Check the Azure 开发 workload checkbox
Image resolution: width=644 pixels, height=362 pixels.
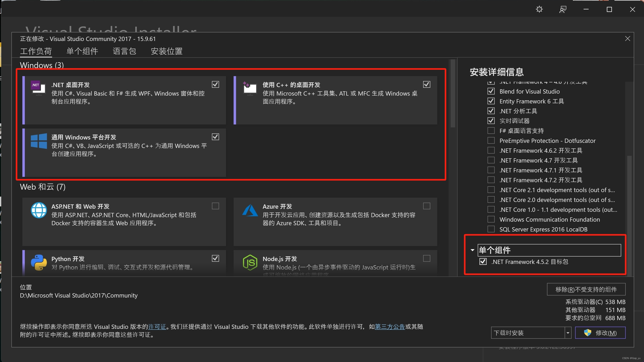click(427, 206)
